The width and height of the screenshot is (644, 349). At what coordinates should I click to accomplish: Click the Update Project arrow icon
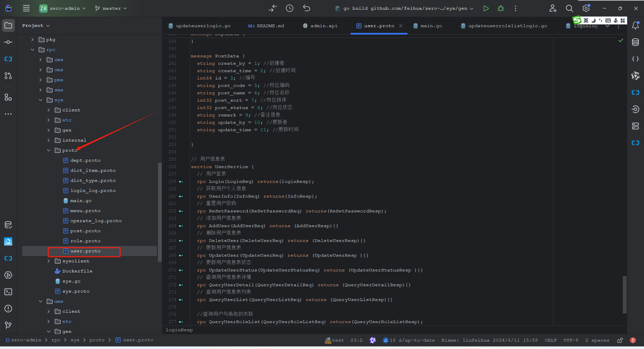(x=273, y=8)
